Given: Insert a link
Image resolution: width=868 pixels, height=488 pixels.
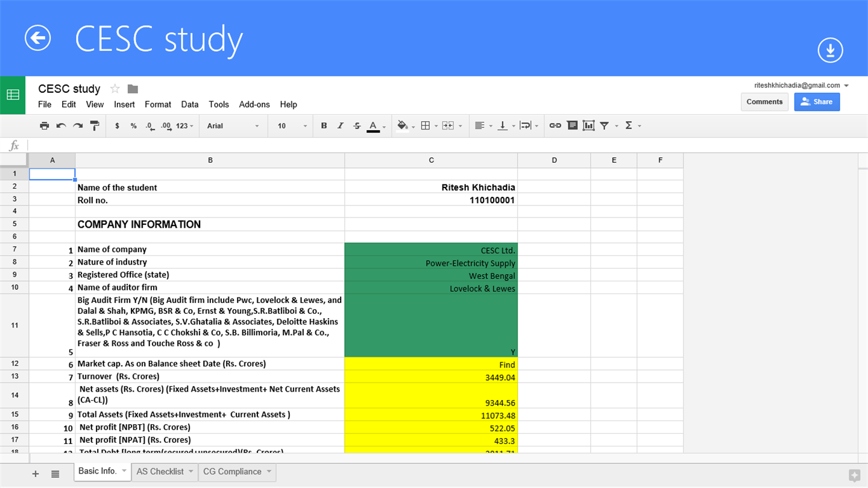Looking at the screenshot, I should (555, 125).
